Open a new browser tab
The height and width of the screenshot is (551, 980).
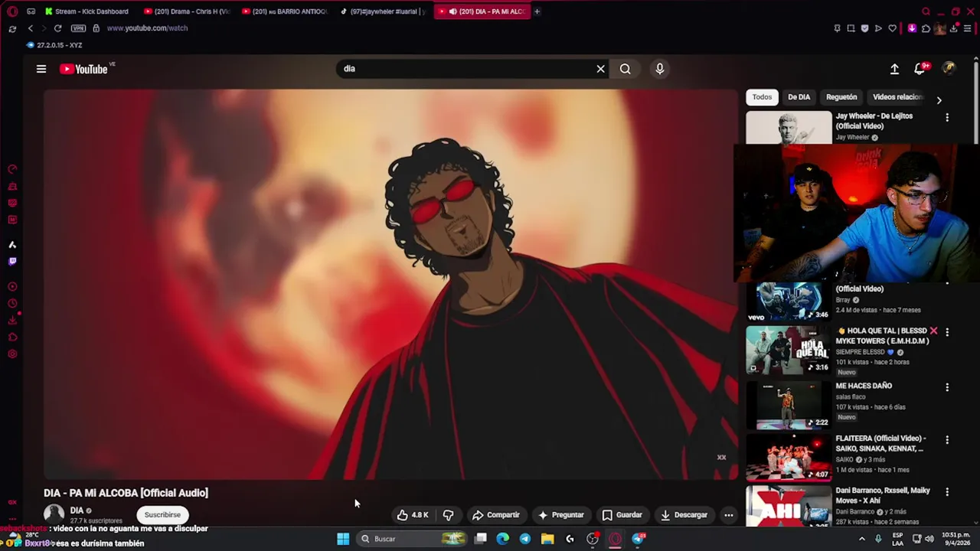click(537, 11)
